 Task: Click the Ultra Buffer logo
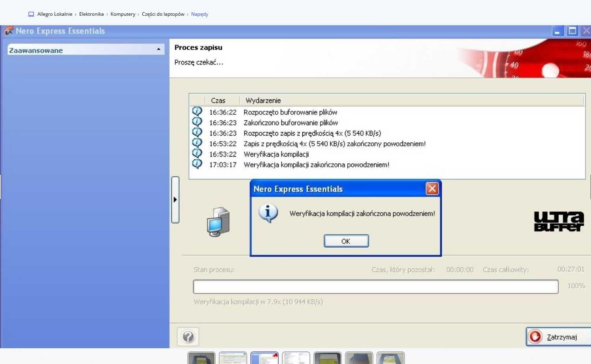(559, 221)
